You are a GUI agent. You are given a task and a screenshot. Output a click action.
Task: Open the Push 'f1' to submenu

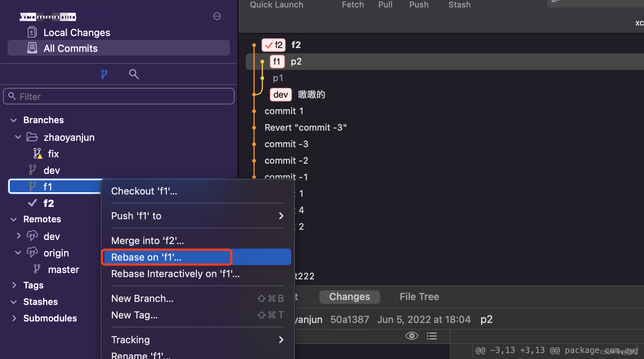pos(197,216)
